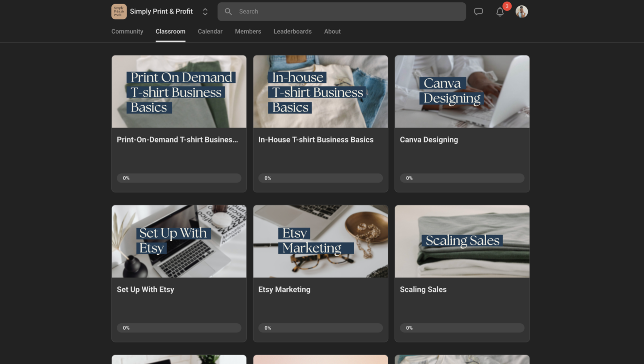Open the Canva Designing course image
644x364 pixels.
pyautogui.click(x=462, y=92)
